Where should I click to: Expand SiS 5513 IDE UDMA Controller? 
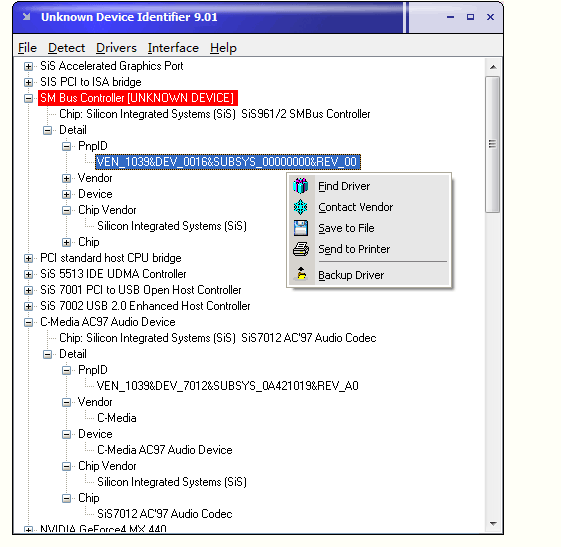(x=28, y=274)
